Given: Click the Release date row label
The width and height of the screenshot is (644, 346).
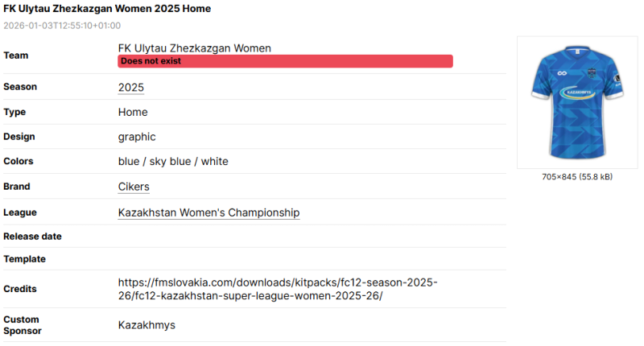Looking at the screenshot, I should 32,237.
